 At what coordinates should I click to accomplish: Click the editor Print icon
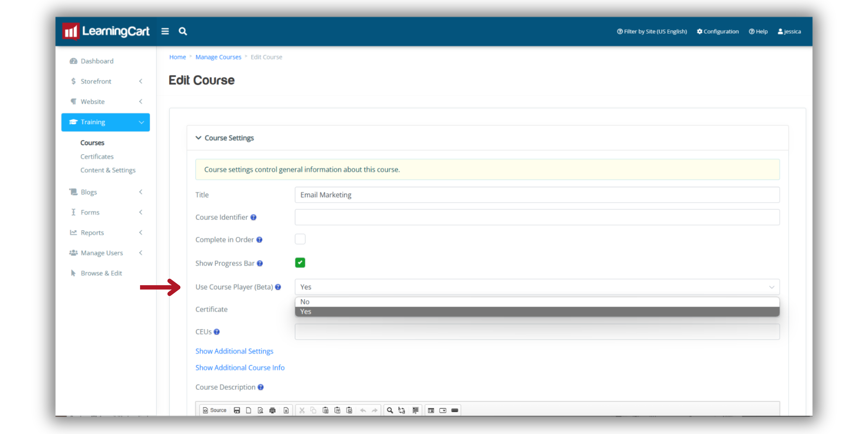[272, 410]
